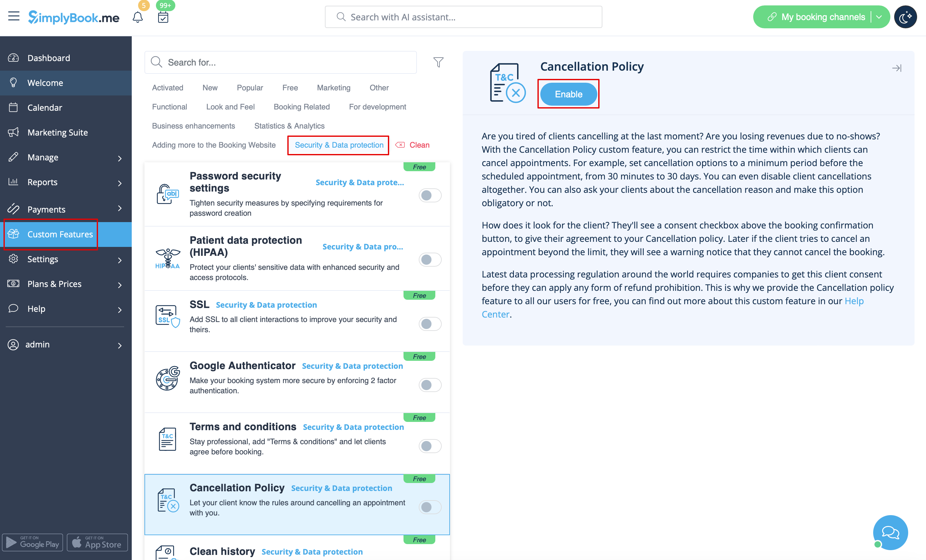Open Marketing filter tab

(333, 87)
